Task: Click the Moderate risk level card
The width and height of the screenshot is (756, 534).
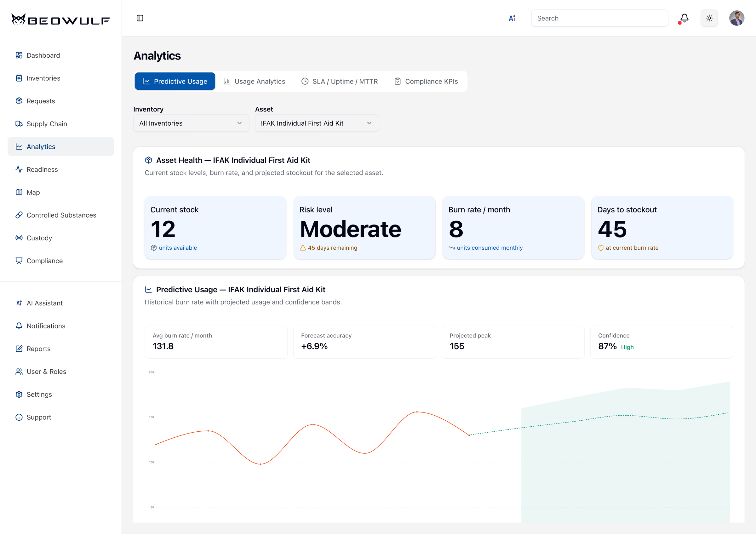Action: [x=364, y=228]
